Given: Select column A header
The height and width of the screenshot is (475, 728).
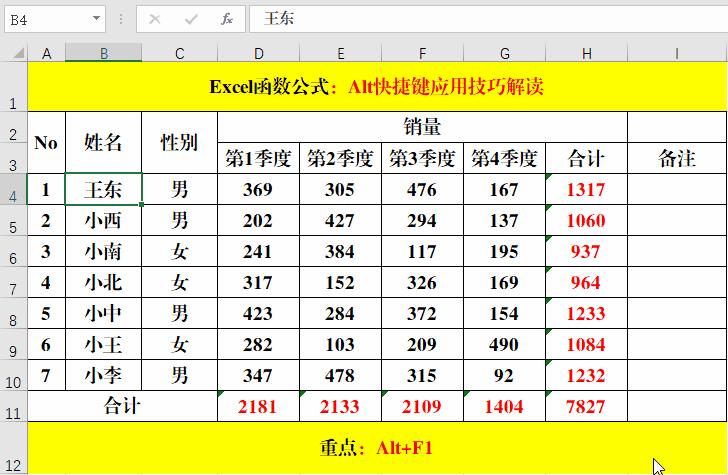Looking at the screenshot, I should coord(46,53).
